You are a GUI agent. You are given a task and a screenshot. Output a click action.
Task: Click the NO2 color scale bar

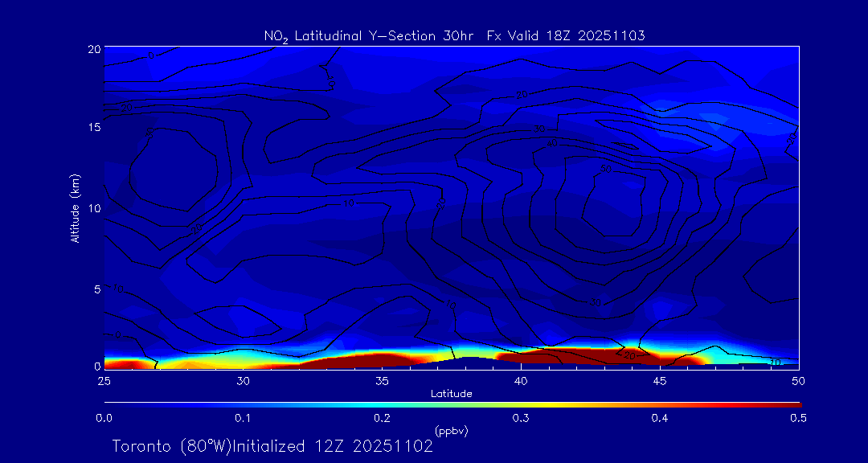(x=452, y=405)
